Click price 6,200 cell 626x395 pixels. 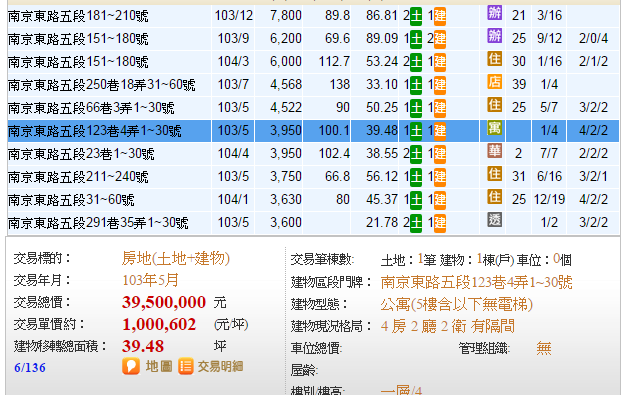[286, 39]
